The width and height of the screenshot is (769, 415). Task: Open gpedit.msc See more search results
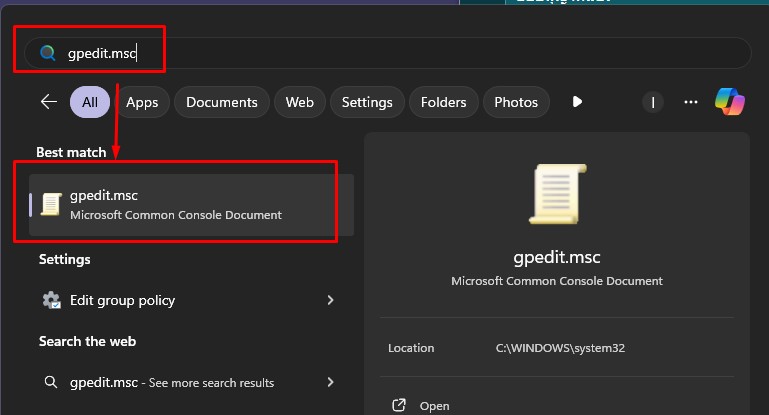click(189, 382)
